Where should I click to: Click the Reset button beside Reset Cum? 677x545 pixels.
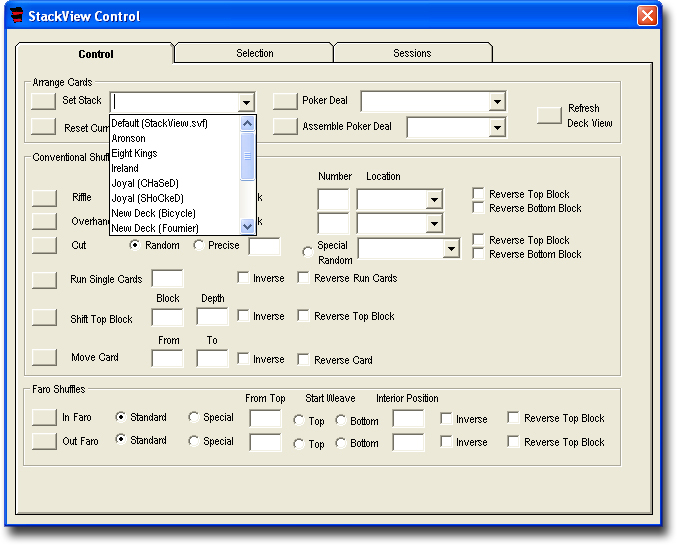coord(44,127)
